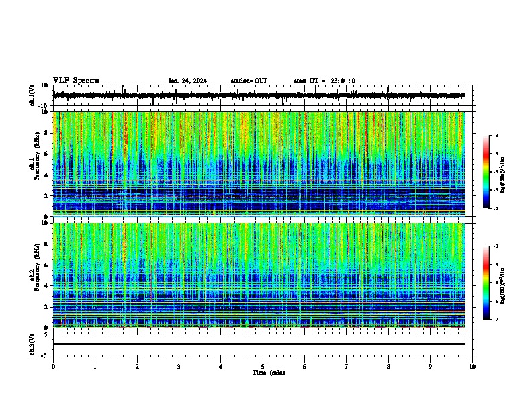Click tick label "9" on the Time axis
This screenshot has height=411, width=532.
(430, 367)
